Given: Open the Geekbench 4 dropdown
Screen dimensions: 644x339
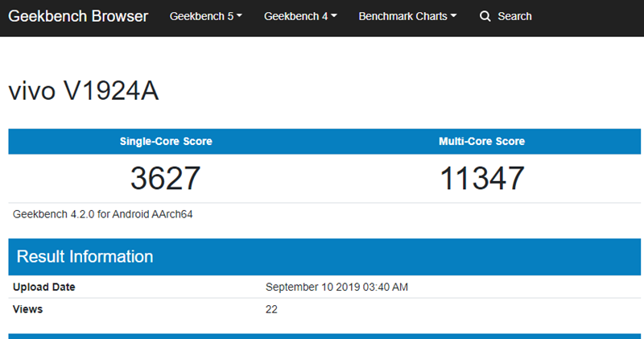Looking at the screenshot, I should 299,16.
